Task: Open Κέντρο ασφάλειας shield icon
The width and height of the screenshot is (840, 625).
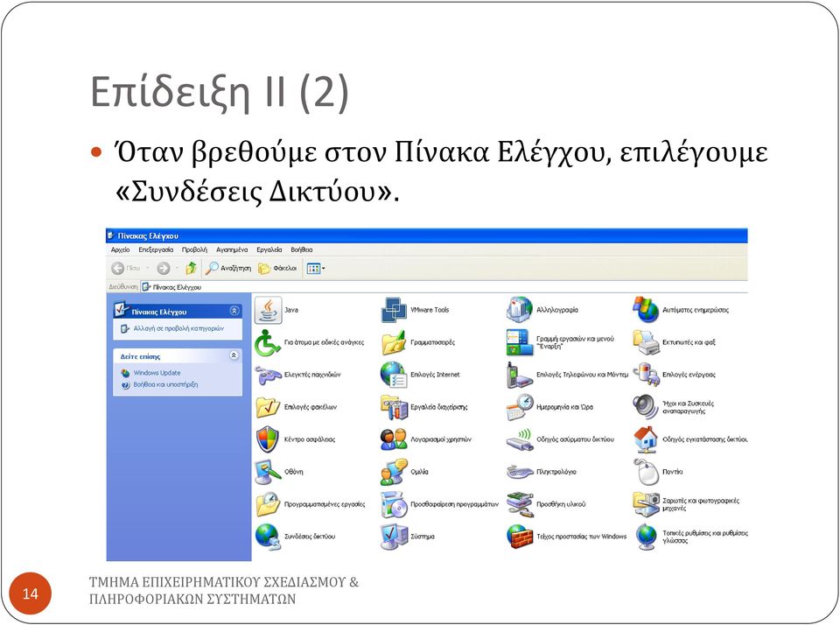Action: pos(268,439)
